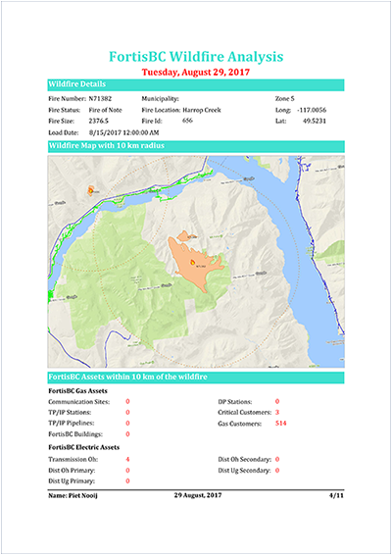Image resolution: width=392 pixels, height=555 pixels.
Task: Click the 'Gas Customers:' label
Action: [x=239, y=424]
